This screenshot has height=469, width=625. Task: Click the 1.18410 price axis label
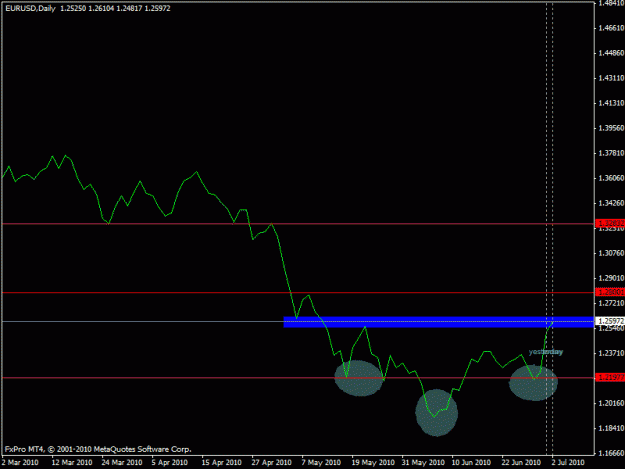(611, 428)
